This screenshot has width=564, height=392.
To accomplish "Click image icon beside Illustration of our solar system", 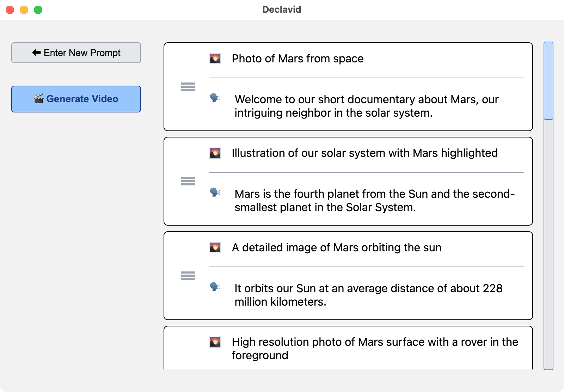I will tap(215, 153).
